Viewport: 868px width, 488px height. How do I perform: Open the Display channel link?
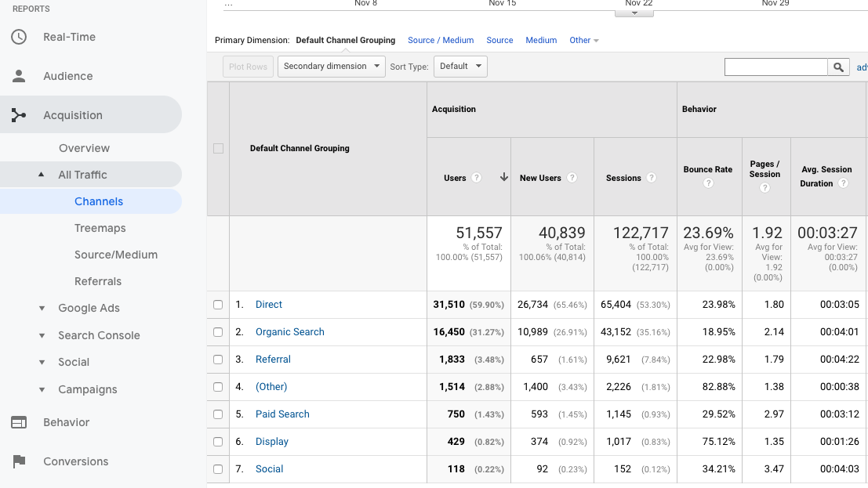pyautogui.click(x=272, y=442)
